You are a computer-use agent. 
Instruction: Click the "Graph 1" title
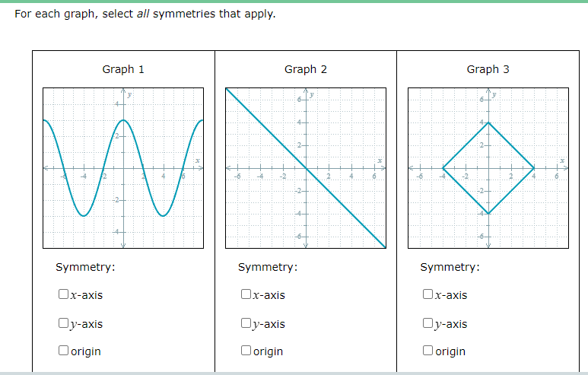click(123, 69)
